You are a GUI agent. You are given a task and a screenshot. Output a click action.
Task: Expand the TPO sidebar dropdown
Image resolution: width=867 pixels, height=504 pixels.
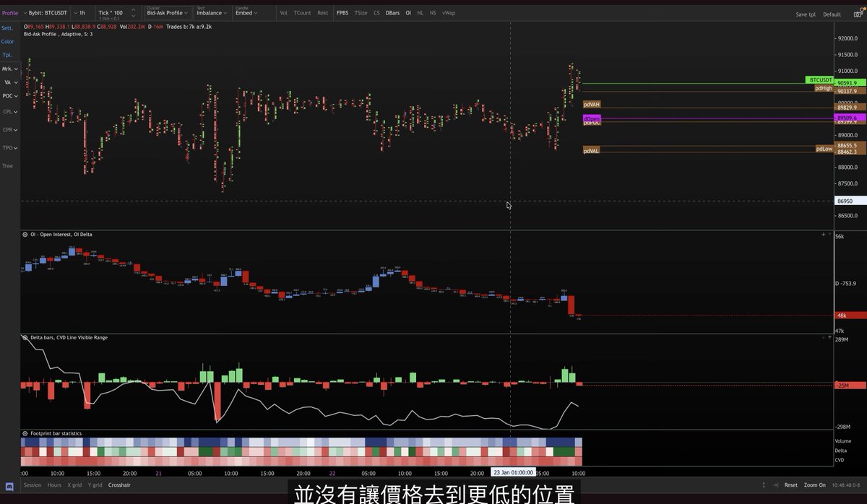[x=9, y=147]
